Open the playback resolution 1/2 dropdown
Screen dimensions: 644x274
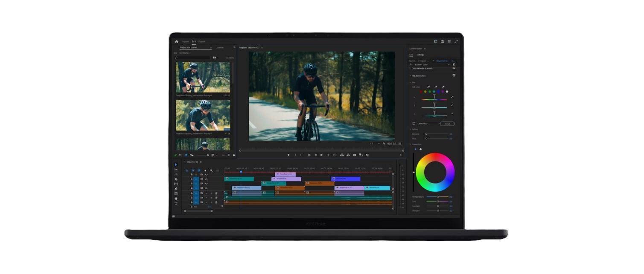point(375,144)
